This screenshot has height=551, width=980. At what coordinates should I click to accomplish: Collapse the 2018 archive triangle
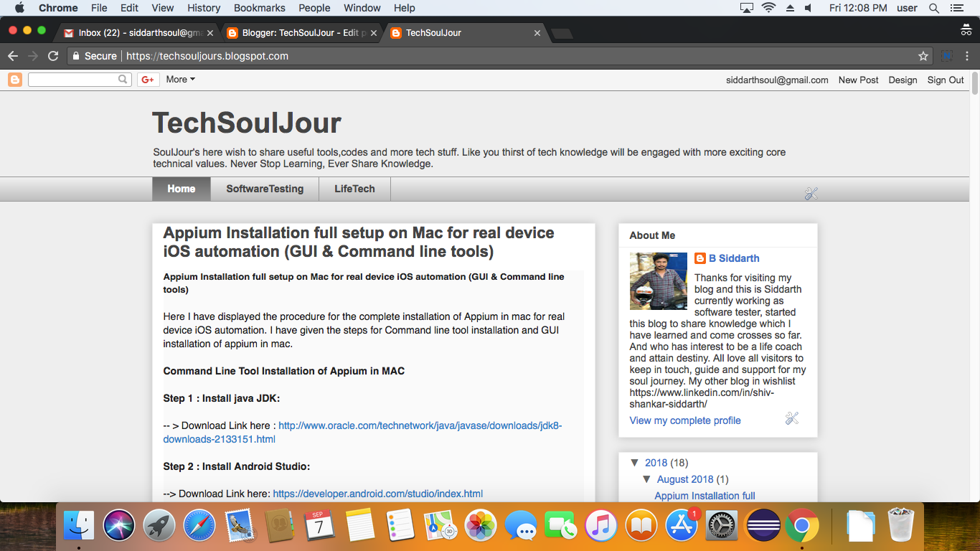[x=635, y=463]
